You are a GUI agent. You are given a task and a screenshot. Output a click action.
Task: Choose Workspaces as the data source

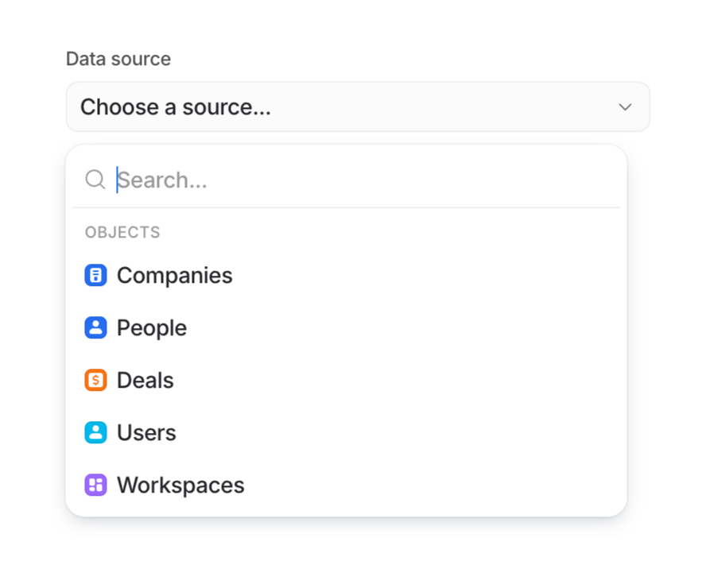pyautogui.click(x=180, y=485)
